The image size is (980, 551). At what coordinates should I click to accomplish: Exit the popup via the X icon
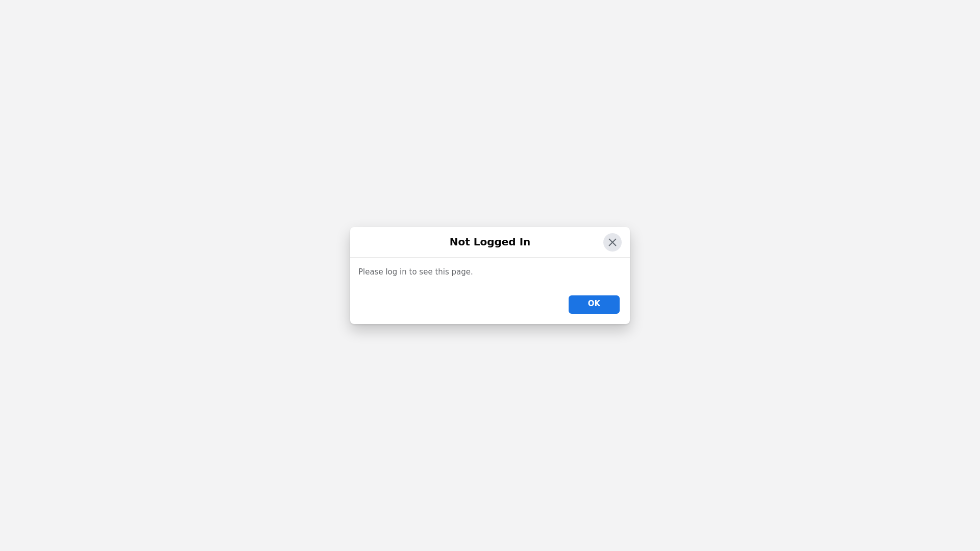[612, 242]
